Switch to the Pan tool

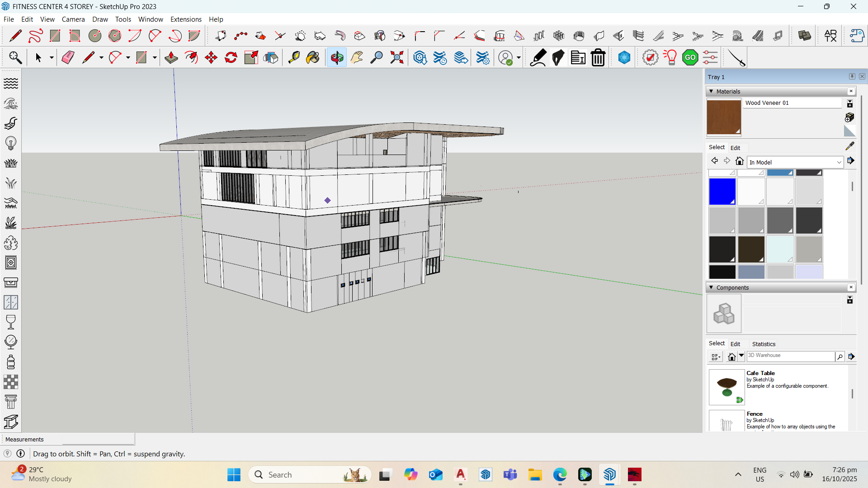coord(357,57)
